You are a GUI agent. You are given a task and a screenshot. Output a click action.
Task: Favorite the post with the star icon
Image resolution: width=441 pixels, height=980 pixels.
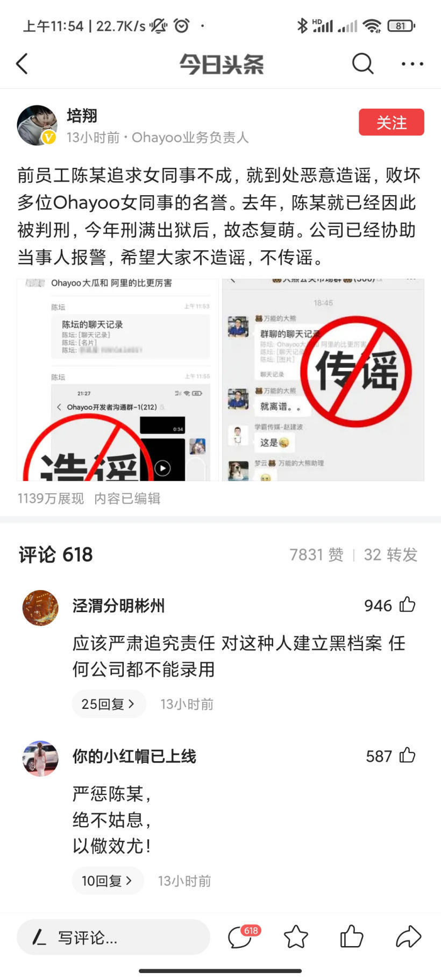[x=296, y=936]
